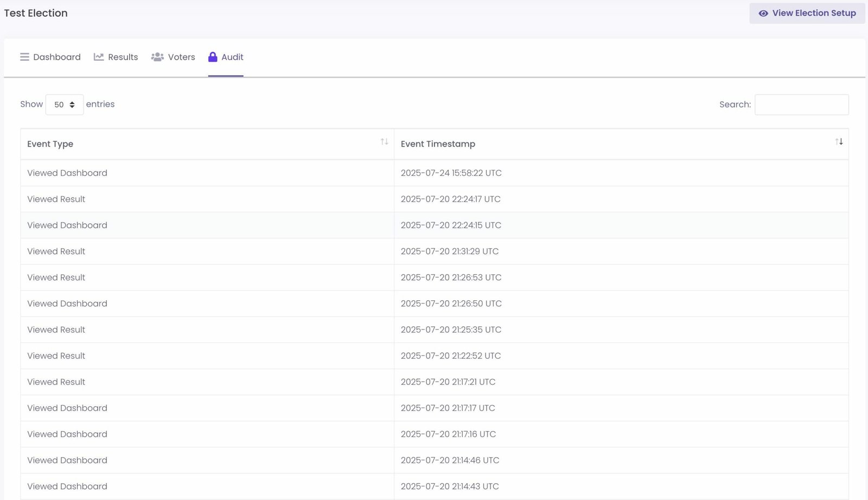Select Viewed Result row at 21:22:52
868x500 pixels.
435,356
